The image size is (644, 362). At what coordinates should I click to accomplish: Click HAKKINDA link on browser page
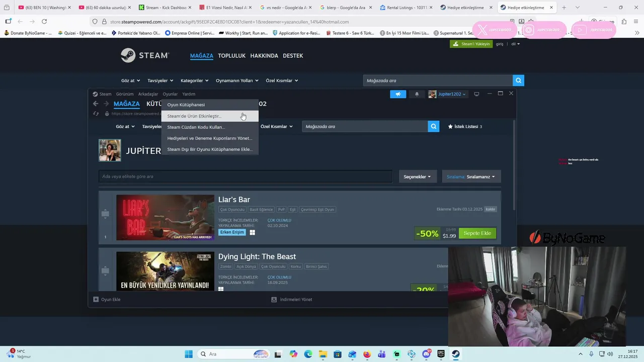[264, 56]
